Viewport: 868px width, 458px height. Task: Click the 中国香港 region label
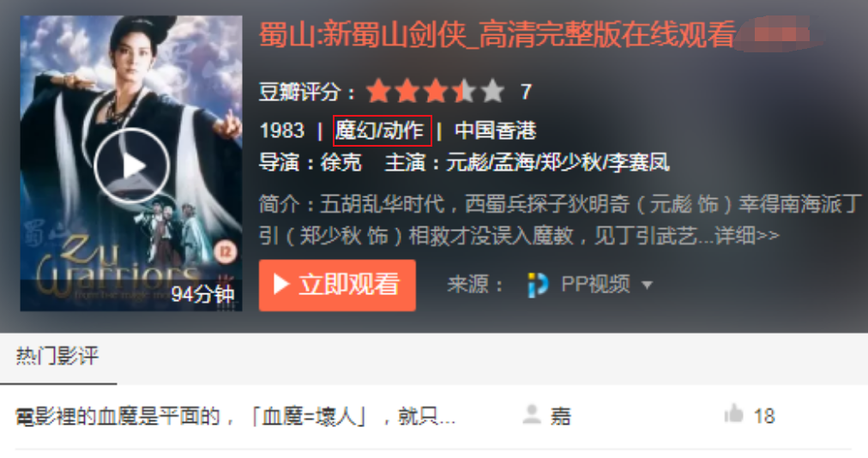pos(496,130)
